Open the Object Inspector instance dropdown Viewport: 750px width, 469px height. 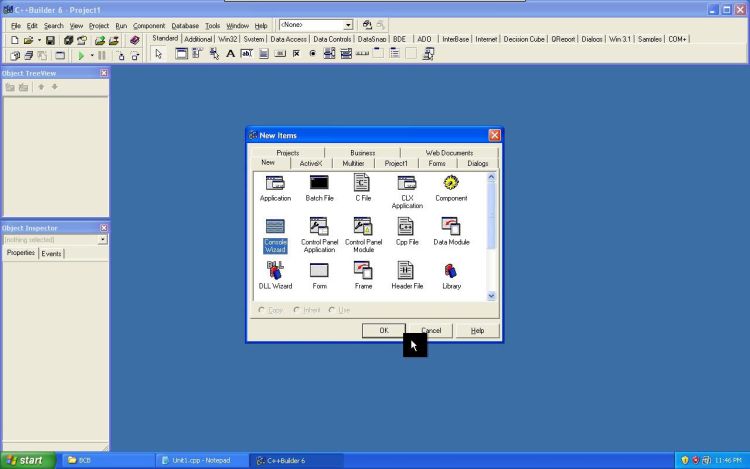102,240
